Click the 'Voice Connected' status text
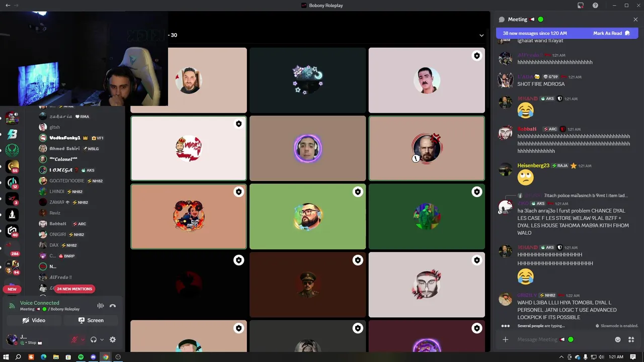Image resolution: width=644 pixels, height=362 pixels. pos(39,303)
